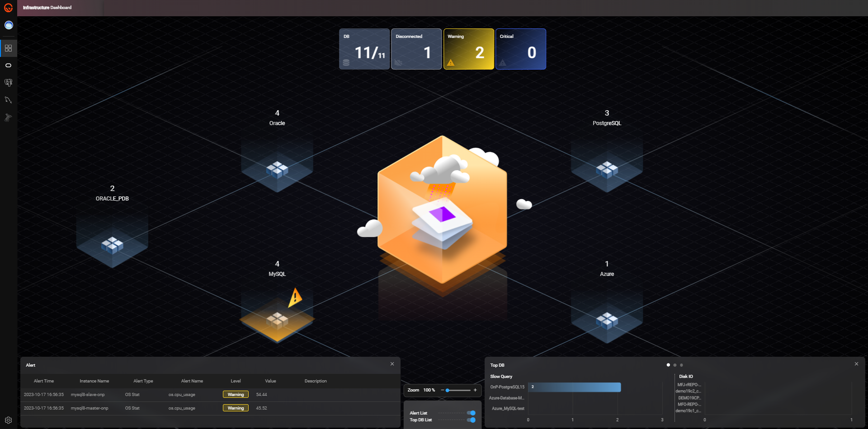
Task: Go to second Top DB page dot
Action: click(675, 365)
